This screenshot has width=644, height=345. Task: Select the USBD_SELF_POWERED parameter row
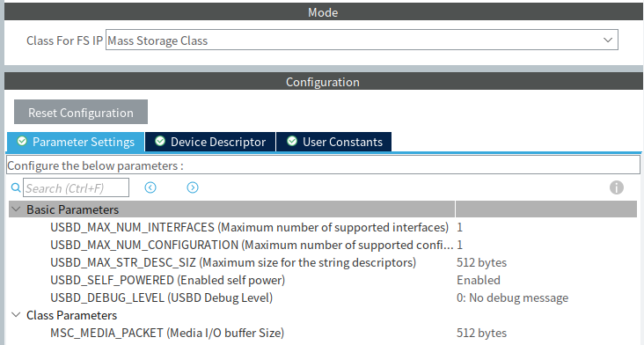coord(323,280)
